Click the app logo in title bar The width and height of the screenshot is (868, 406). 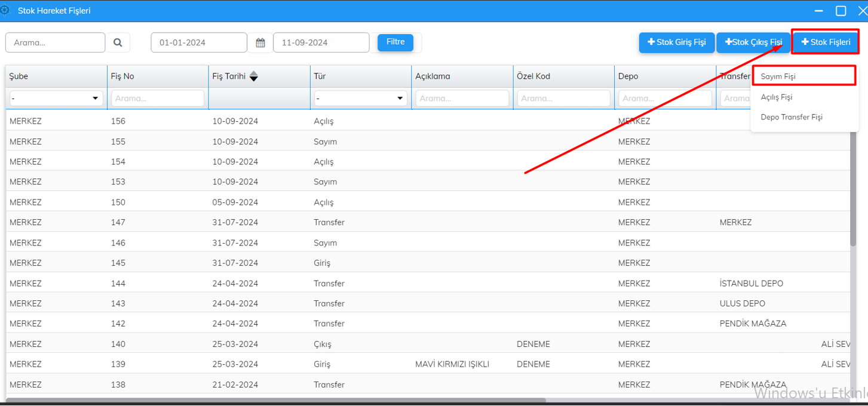5,11
